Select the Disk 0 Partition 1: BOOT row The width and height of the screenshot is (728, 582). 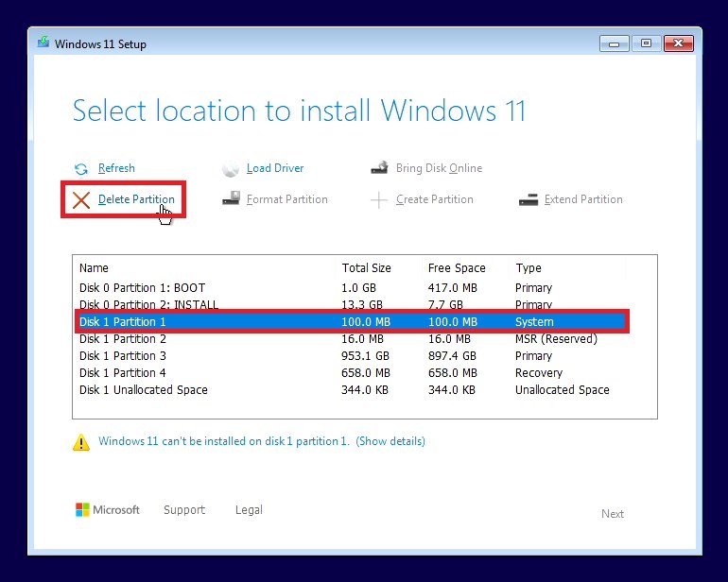click(x=352, y=288)
